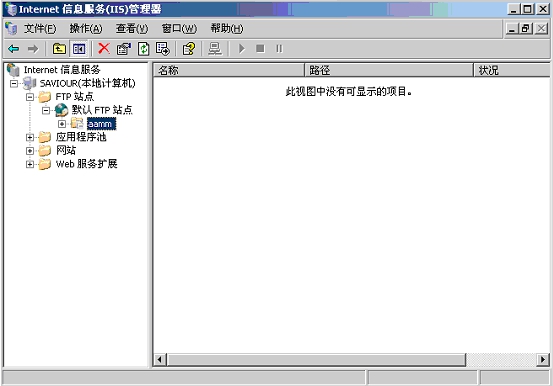553x386 pixels.
Task: Go up one level with folder icon
Action: [59, 49]
